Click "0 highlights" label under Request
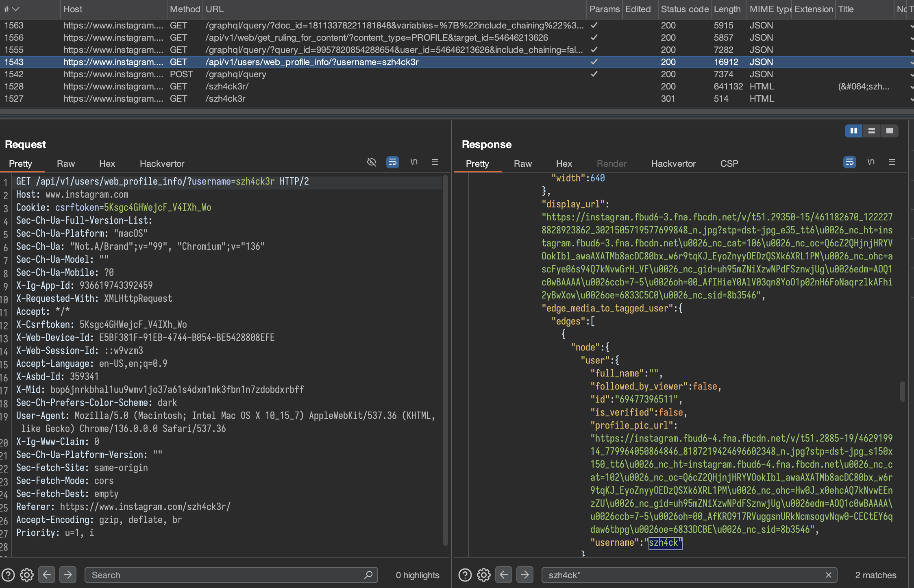914x588 pixels. (x=418, y=575)
